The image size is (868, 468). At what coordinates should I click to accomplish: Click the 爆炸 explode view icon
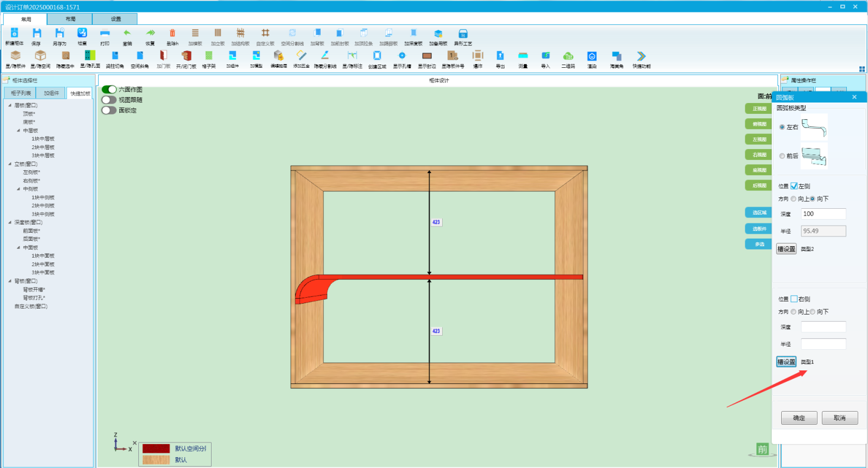(x=478, y=55)
